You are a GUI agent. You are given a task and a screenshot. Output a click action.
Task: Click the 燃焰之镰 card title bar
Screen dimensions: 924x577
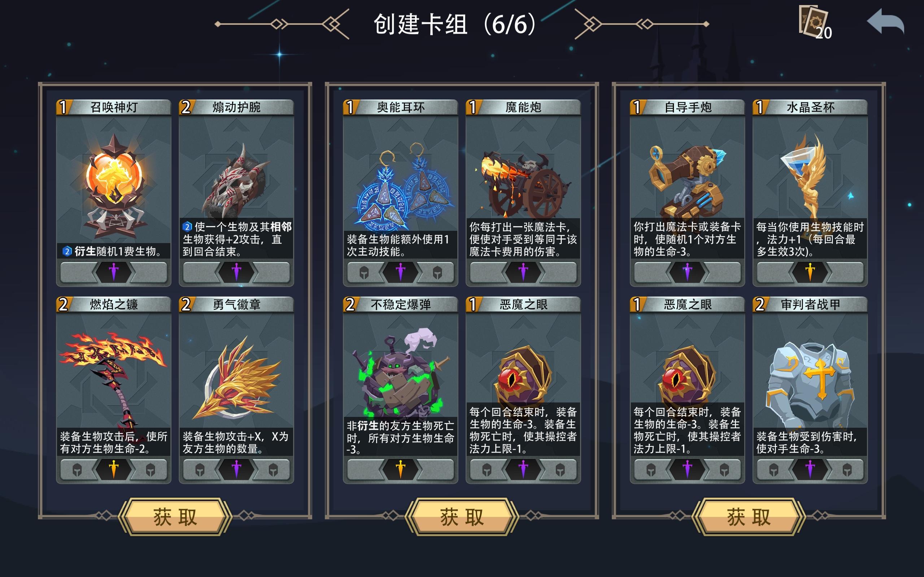[x=113, y=304]
